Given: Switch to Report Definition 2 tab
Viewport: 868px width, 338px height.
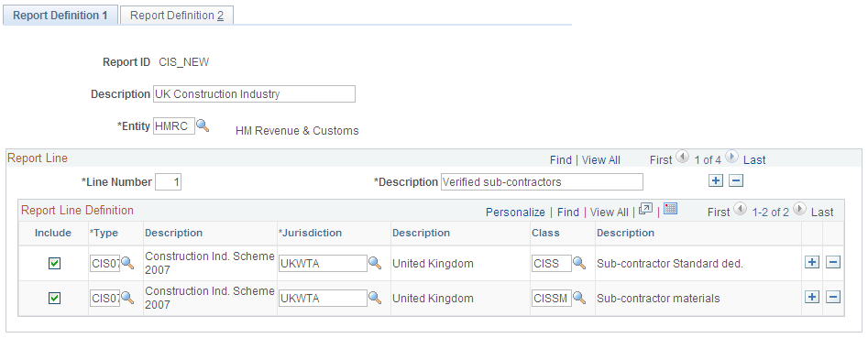Looking at the screenshot, I should tap(177, 16).
